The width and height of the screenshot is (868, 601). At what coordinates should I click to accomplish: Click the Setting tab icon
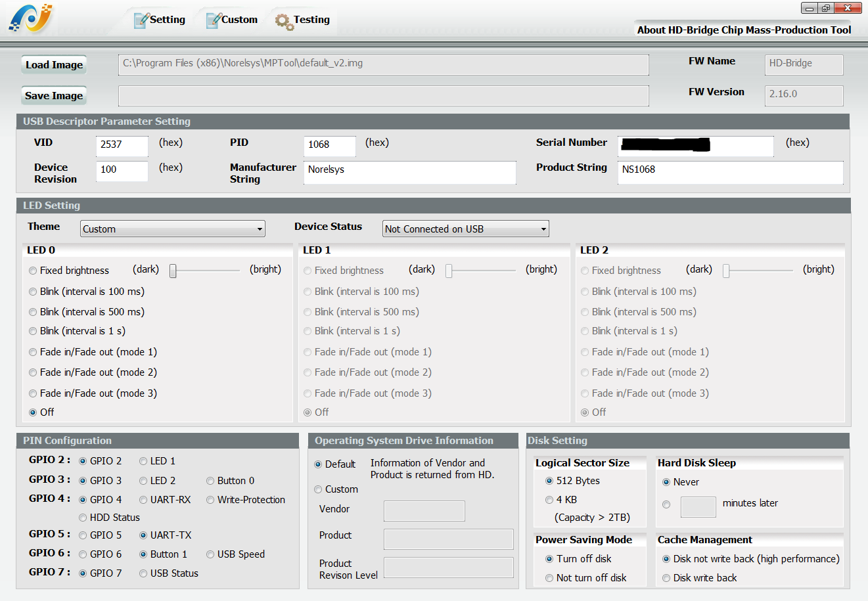[141, 20]
